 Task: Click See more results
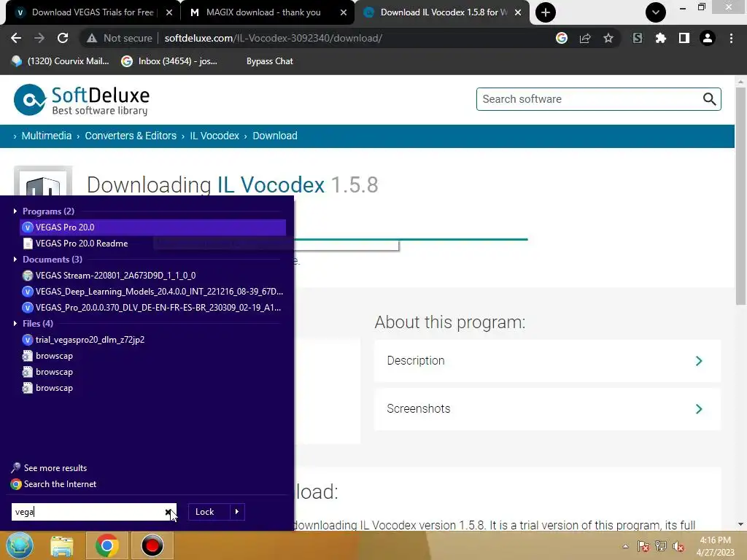[49, 468]
